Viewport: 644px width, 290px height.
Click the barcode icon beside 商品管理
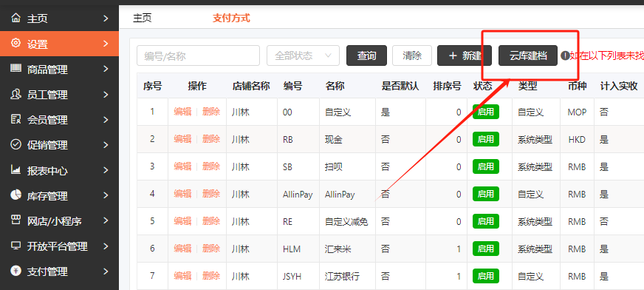pyautogui.click(x=16, y=68)
